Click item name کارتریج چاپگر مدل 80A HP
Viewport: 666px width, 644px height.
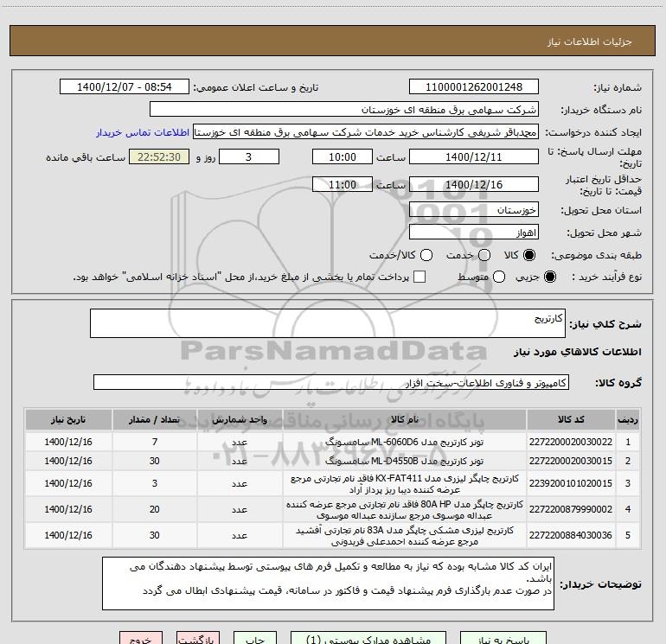click(x=405, y=510)
